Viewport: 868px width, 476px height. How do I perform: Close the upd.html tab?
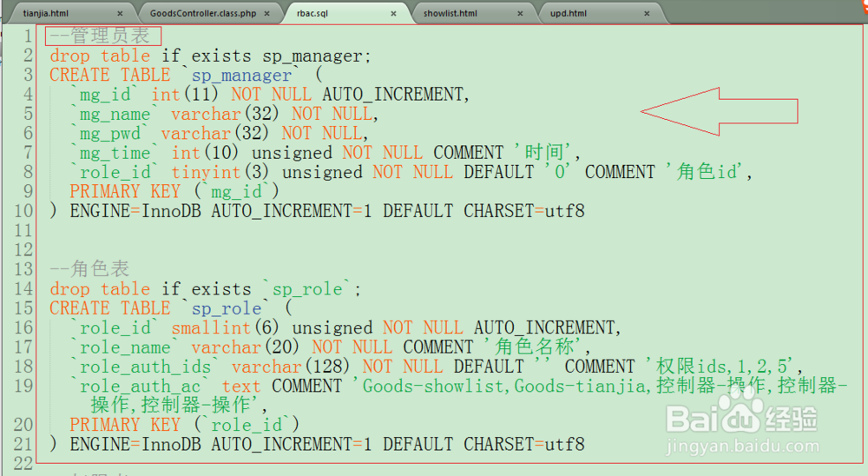(647, 13)
